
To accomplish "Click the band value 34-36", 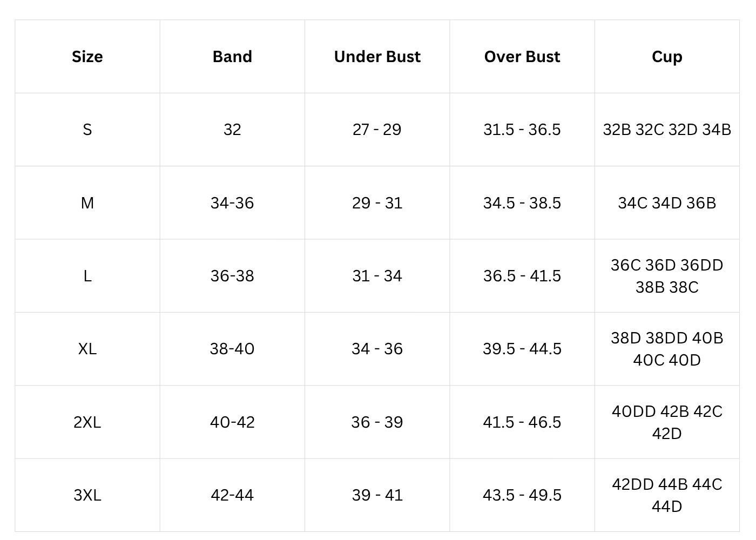I will tap(232, 203).
